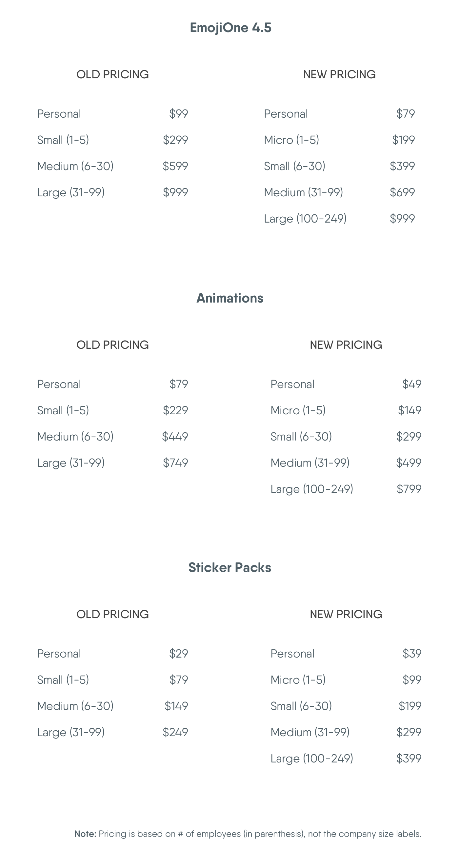This screenshot has height=868, width=459.
Task: Select the NEW PRICING header under Sticker Packs
Action: (x=346, y=614)
